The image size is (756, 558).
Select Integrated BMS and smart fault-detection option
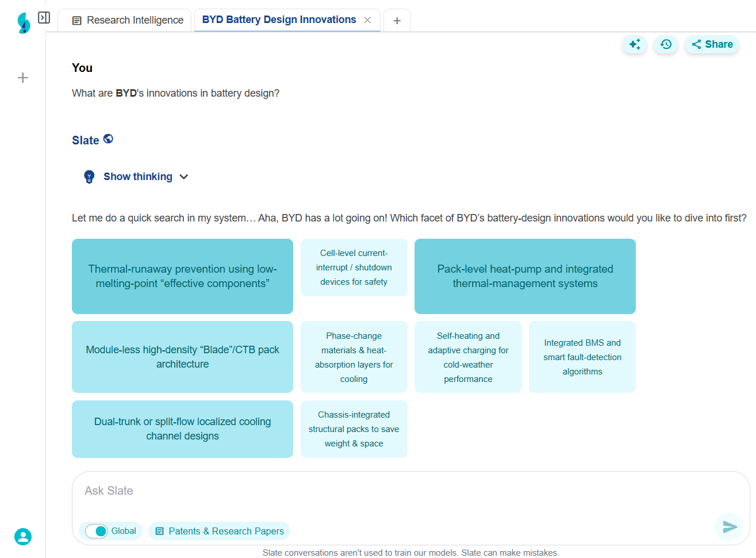click(582, 357)
